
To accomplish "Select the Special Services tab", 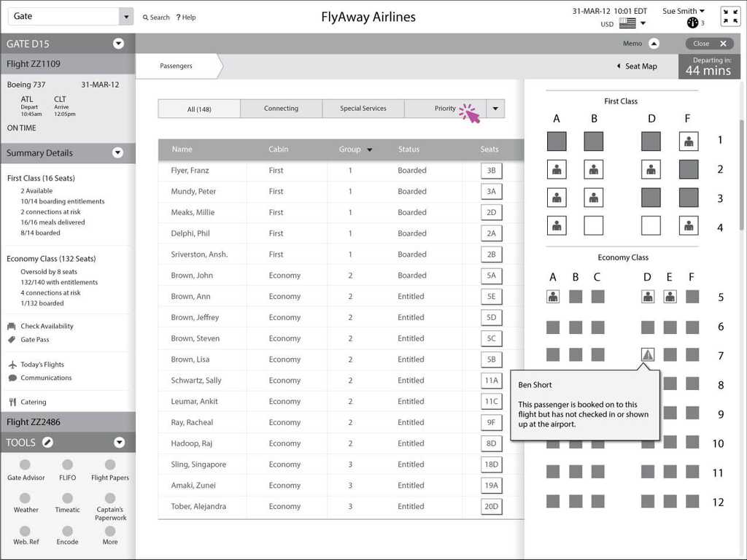I will [x=363, y=109].
